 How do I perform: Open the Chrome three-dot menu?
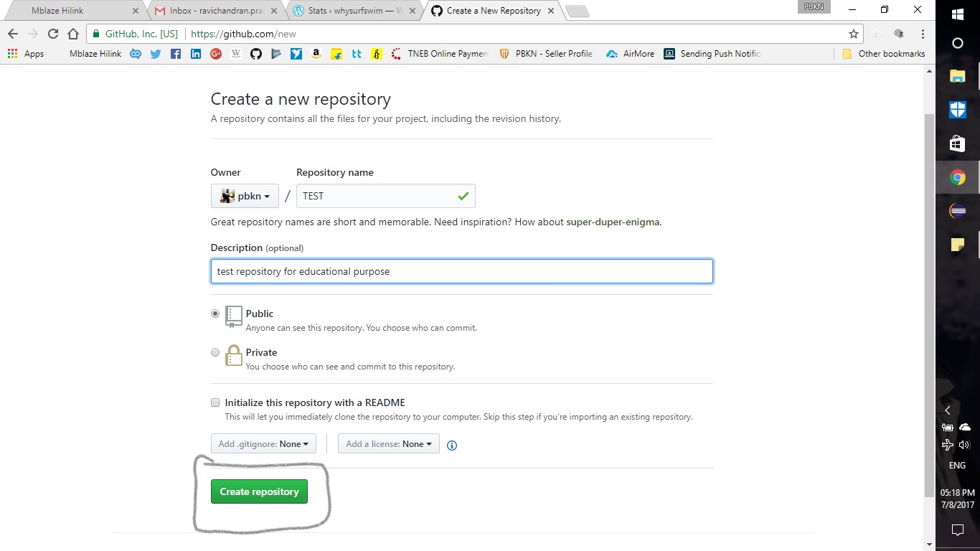click(923, 34)
